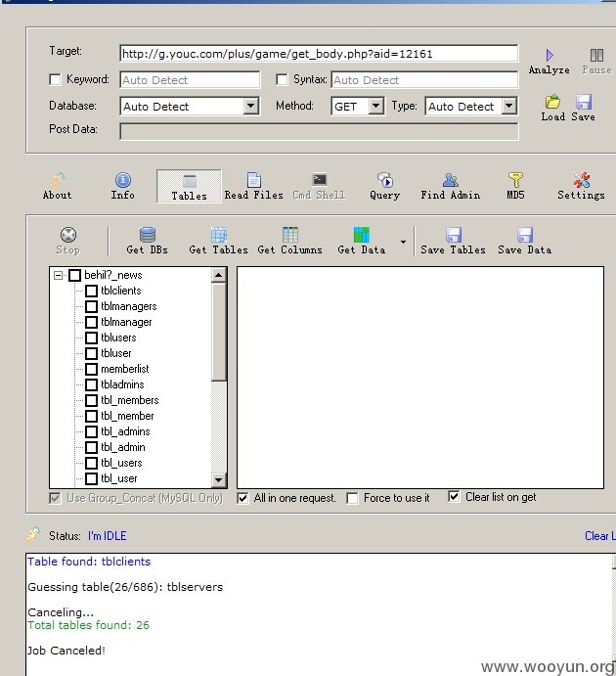Click 'Job Canceled!' log line
This screenshot has height=676, width=616.
[66, 651]
